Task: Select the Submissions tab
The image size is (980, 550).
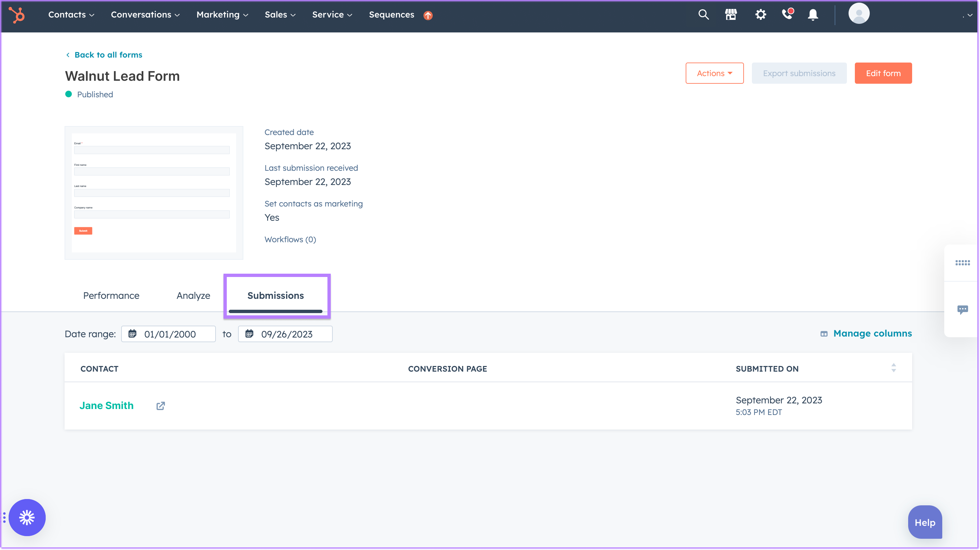Action: click(275, 296)
